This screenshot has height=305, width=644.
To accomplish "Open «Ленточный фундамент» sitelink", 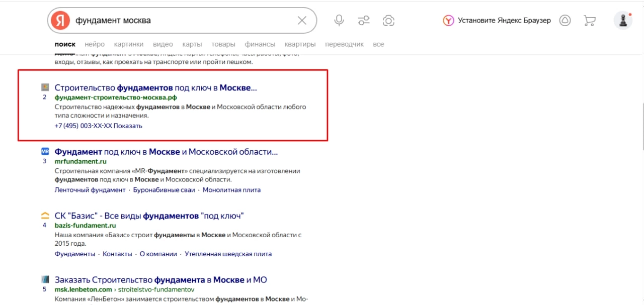I will pyautogui.click(x=90, y=190).
